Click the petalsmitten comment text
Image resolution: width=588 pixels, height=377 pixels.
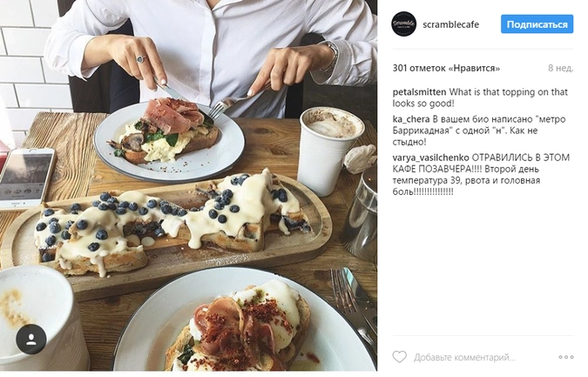point(480,98)
